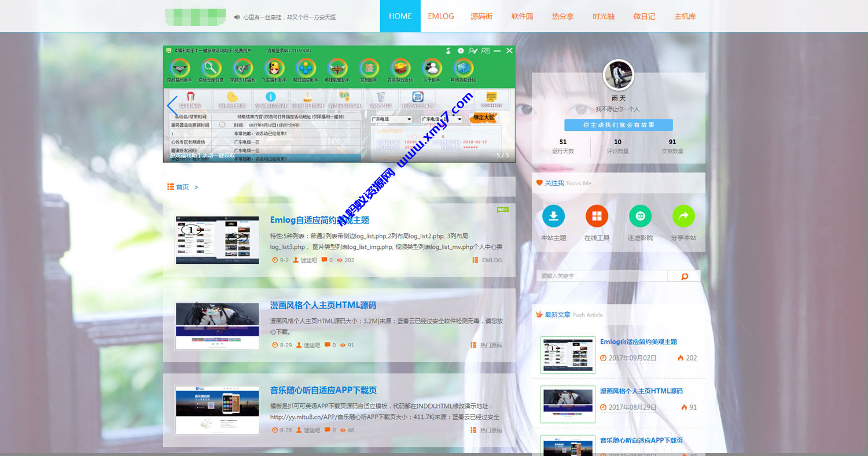This screenshot has width=868, height=456.
Task: Open the settings gear in the green title bar
Action: pos(461,51)
